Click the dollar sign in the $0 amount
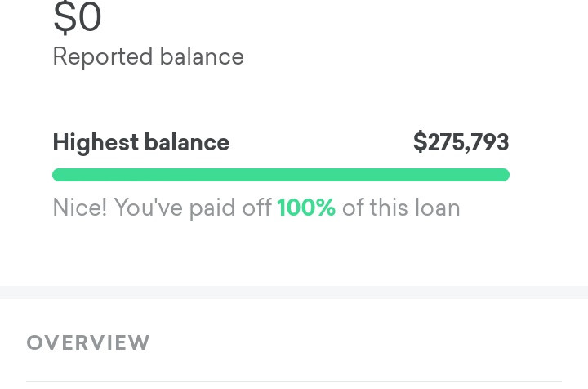This screenshot has height=389, width=588. point(64,18)
